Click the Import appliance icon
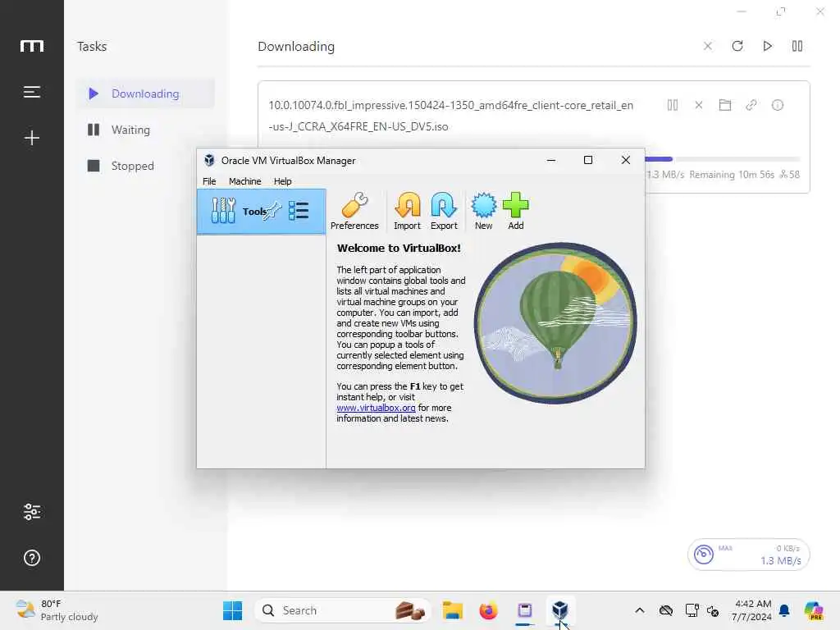840x630 pixels. [x=407, y=211]
